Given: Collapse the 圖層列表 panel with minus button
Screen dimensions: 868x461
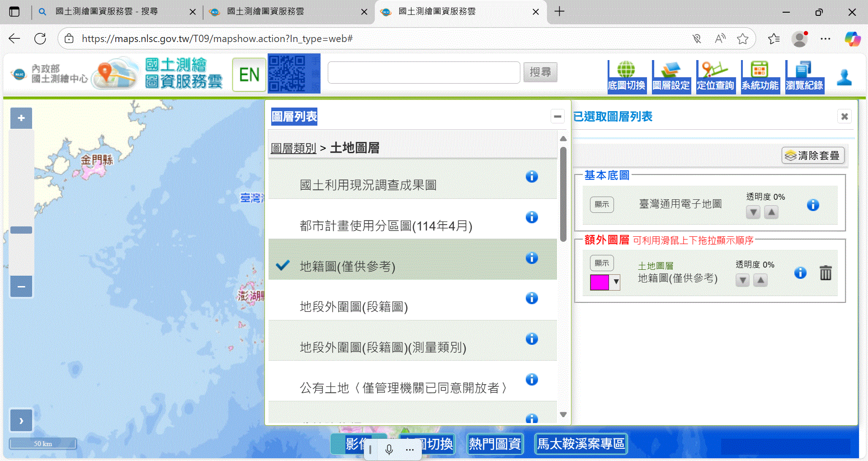Looking at the screenshot, I should (x=557, y=117).
